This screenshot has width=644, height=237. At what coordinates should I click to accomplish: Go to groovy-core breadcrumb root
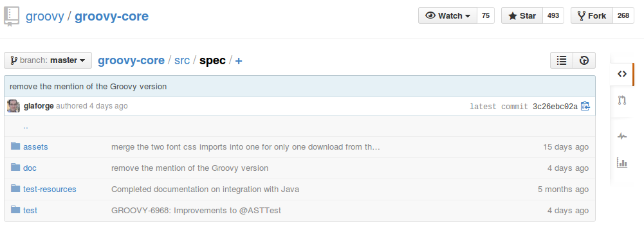point(131,60)
